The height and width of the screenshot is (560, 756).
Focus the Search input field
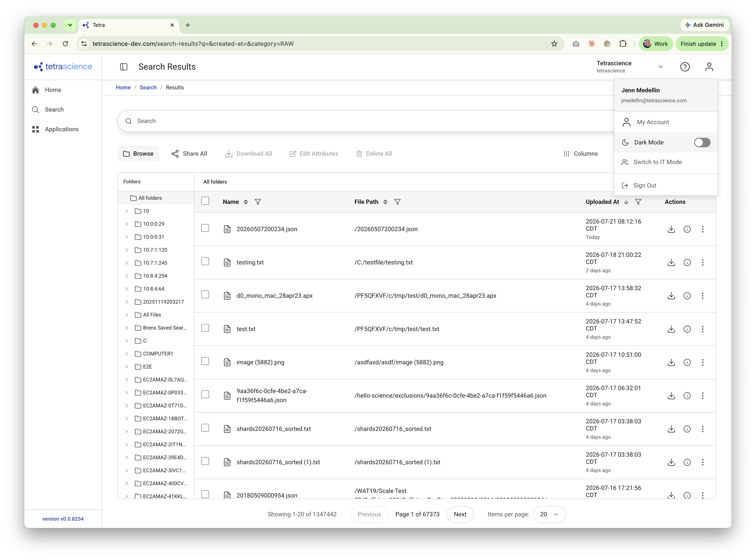coord(366,121)
